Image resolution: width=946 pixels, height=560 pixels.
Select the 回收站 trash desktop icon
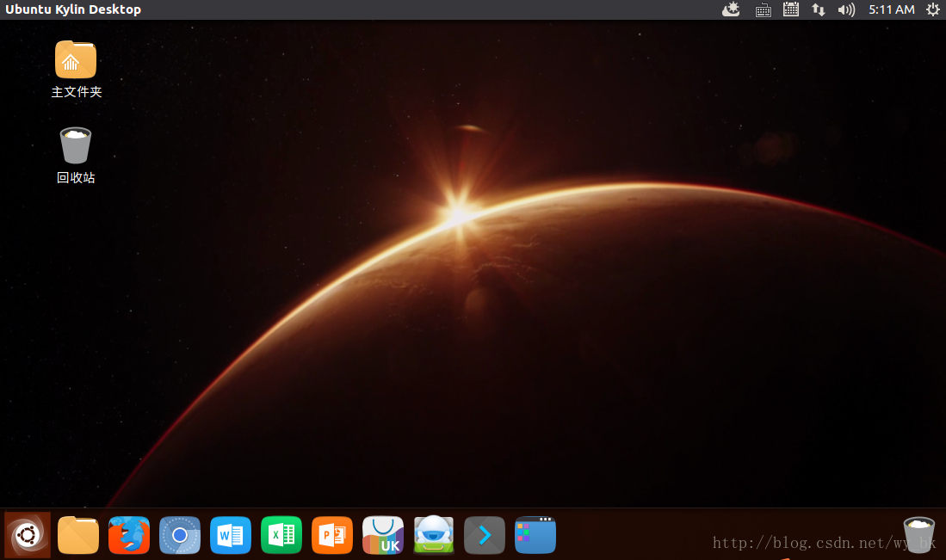click(76, 156)
